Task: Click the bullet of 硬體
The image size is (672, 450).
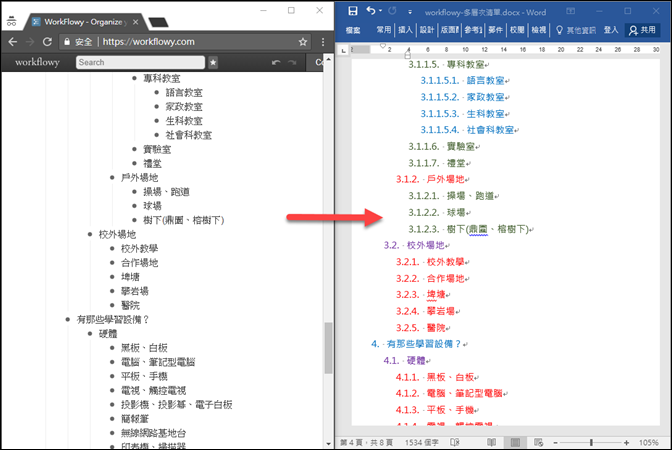Action: click(x=90, y=333)
